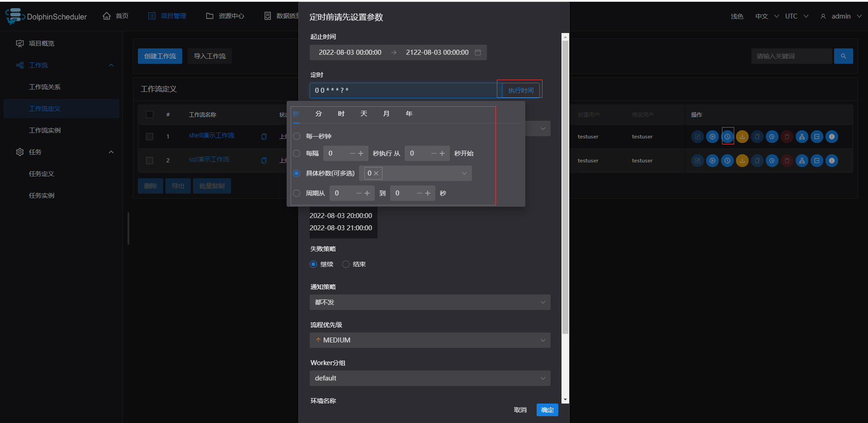The width and height of the screenshot is (868, 423).
Task: Click the orange offline icon for shell演示工作流
Action: click(742, 137)
